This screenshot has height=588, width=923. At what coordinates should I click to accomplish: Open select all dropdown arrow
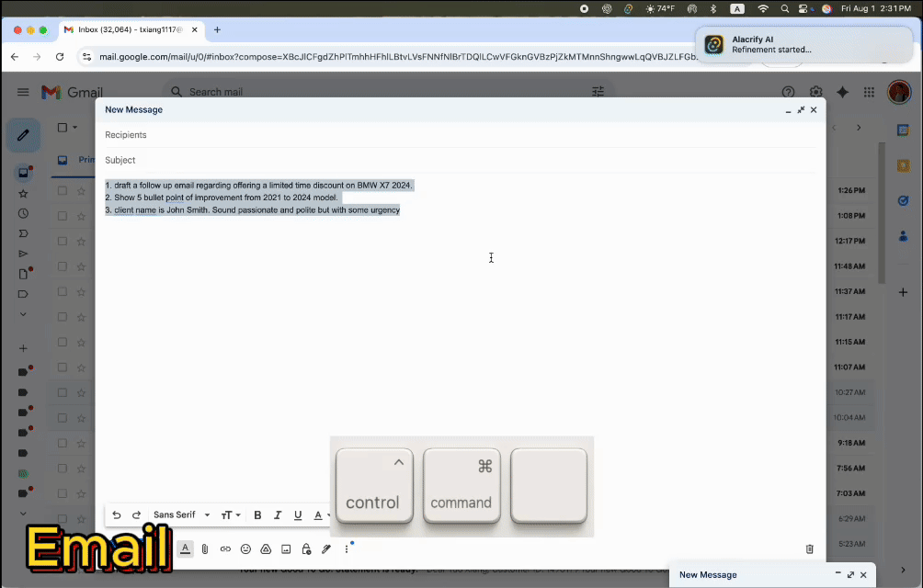click(x=74, y=128)
